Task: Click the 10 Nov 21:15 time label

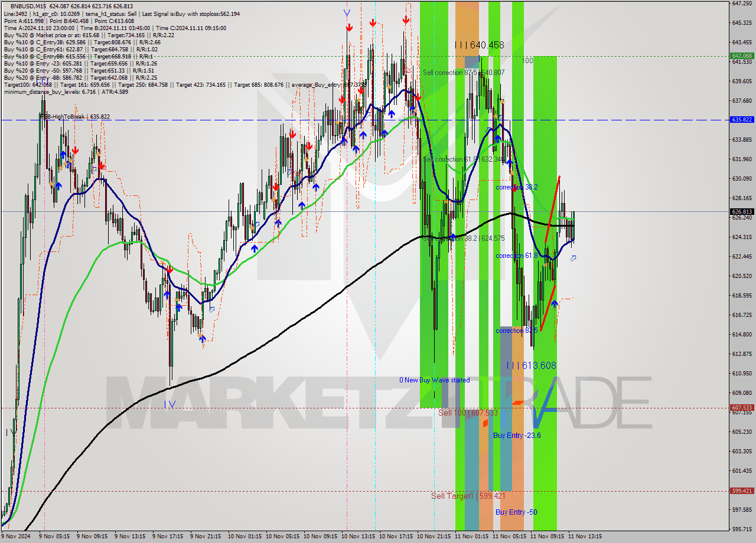Action: point(434,537)
